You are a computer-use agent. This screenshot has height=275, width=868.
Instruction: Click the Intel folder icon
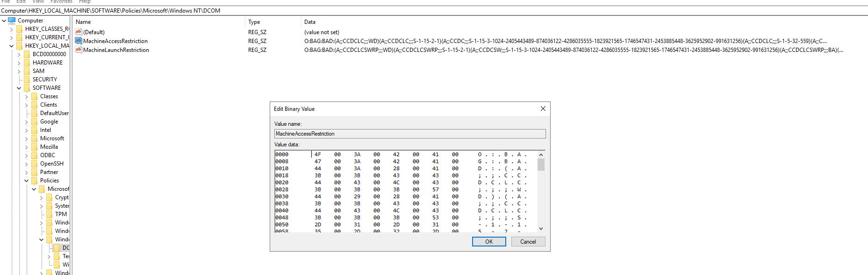tap(34, 130)
